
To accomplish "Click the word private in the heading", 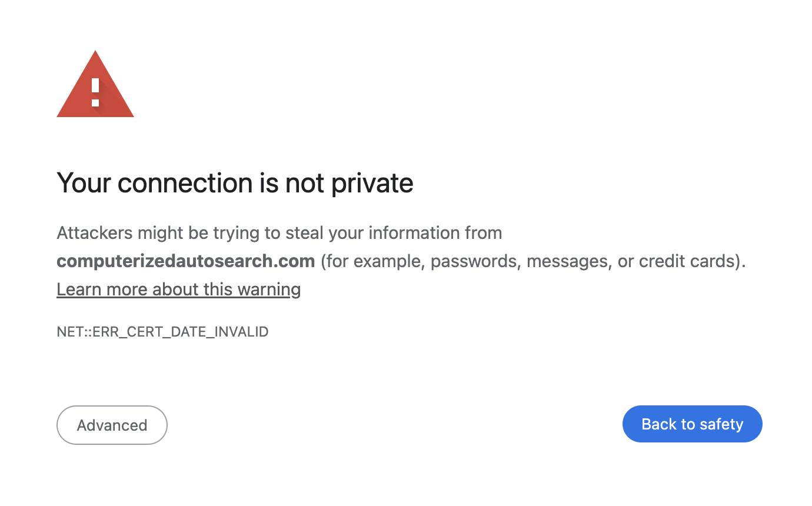I will pos(372,184).
